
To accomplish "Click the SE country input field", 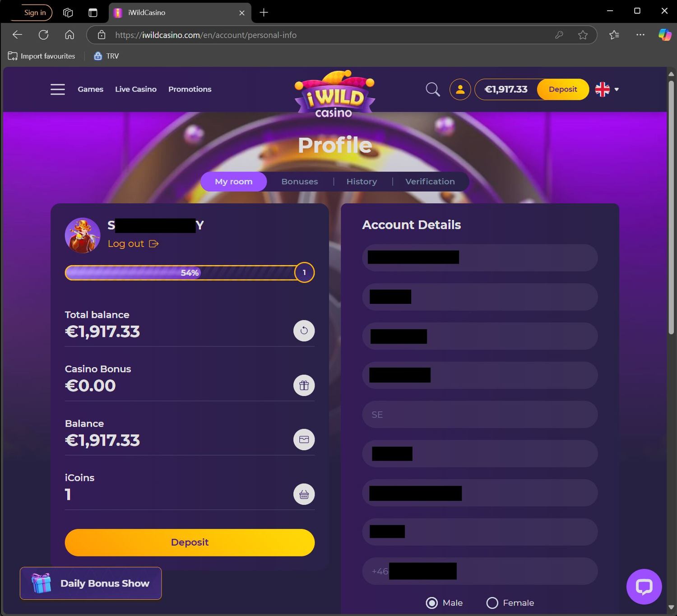I will tap(480, 415).
